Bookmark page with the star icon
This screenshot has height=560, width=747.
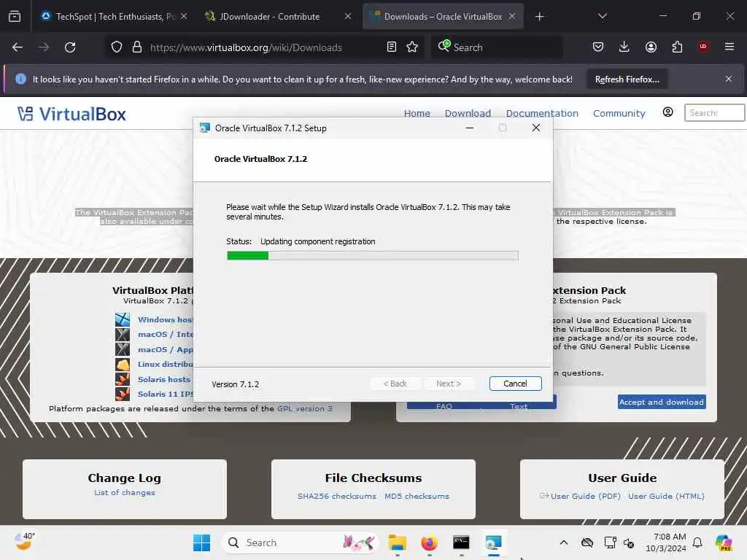[x=413, y=47]
